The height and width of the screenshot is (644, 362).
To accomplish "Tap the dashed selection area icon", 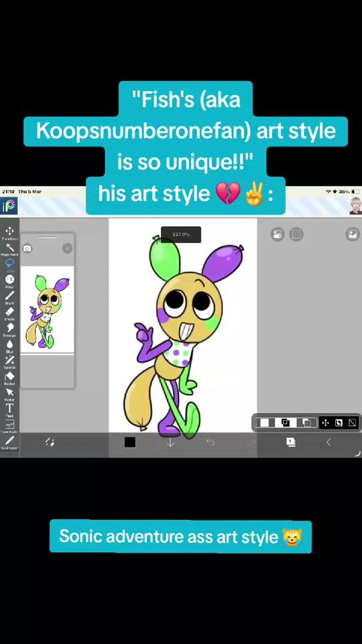I will (x=296, y=234).
